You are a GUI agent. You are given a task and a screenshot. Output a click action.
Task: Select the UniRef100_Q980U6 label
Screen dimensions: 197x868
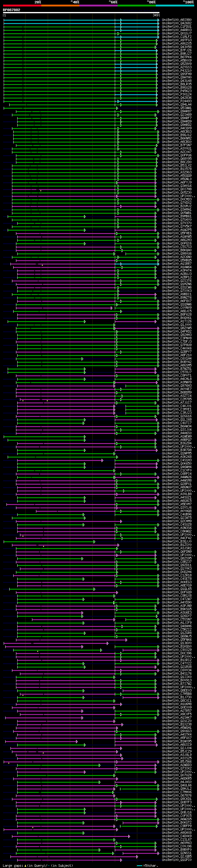[177, 253]
